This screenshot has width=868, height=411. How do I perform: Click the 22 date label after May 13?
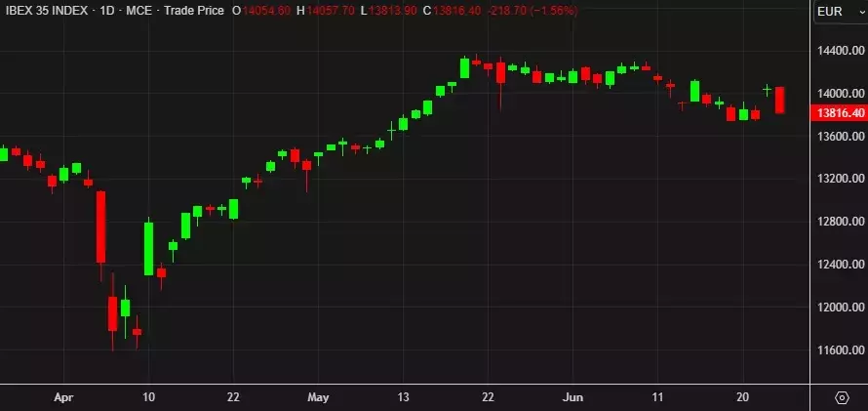488,397
